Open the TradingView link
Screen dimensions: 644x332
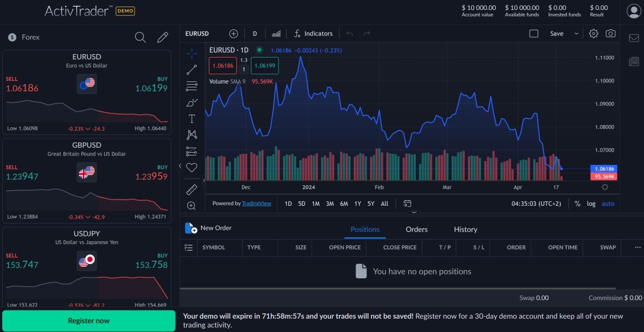click(256, 204)
